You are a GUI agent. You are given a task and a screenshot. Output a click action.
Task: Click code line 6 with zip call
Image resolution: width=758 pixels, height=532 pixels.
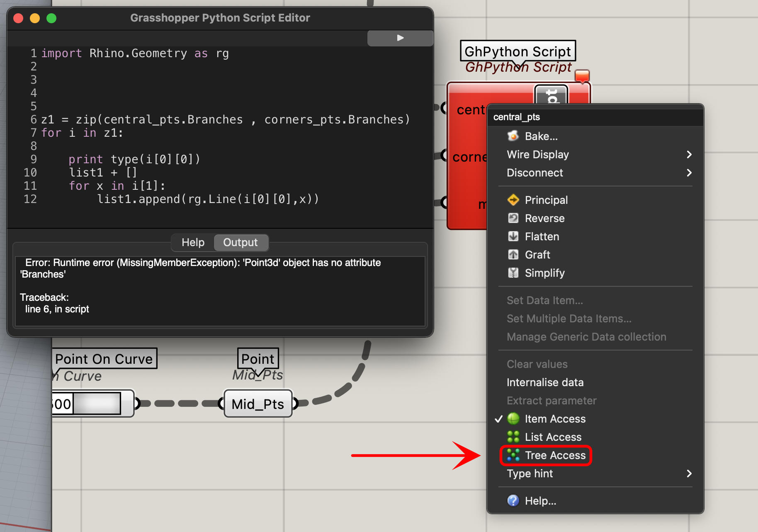click(226, 119)
